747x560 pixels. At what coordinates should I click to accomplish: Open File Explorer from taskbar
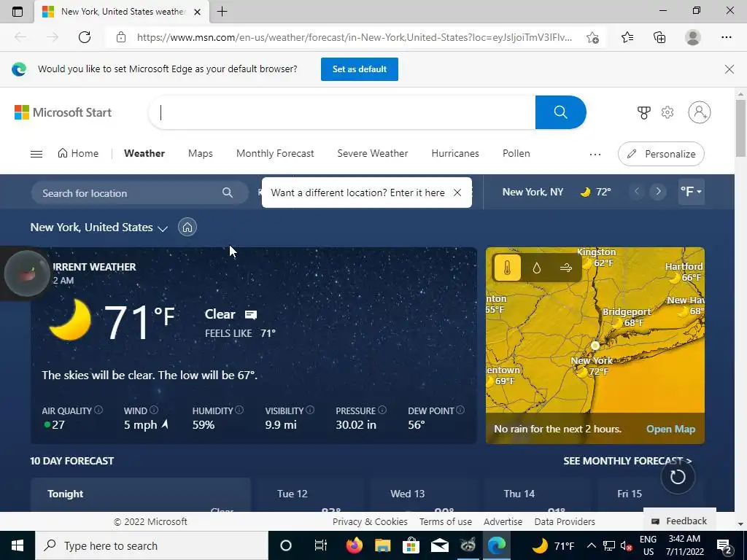click(382, 545)
